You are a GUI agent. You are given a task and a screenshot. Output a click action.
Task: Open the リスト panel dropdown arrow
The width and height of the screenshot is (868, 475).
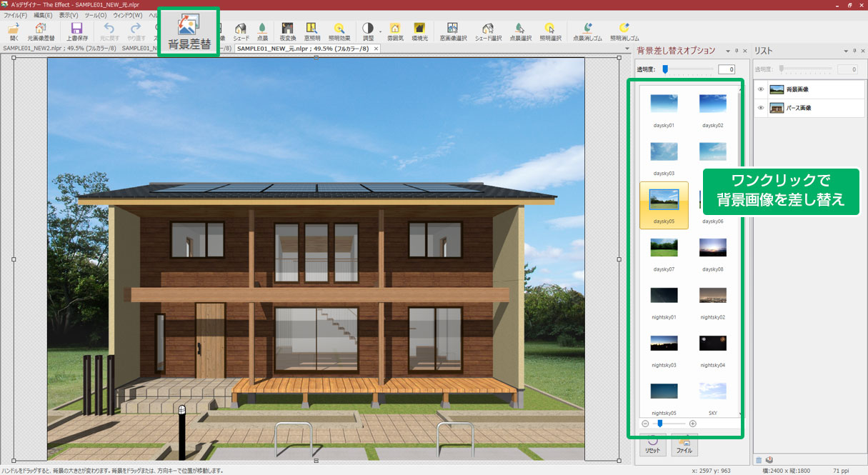[846, 51]
